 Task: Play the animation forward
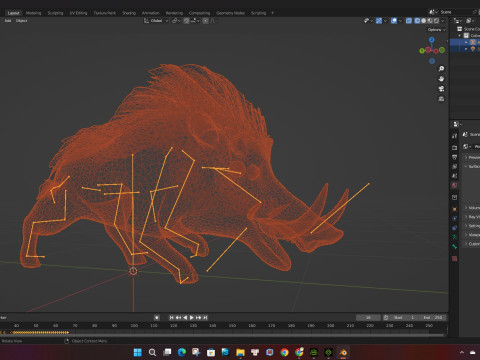point(192,318)
